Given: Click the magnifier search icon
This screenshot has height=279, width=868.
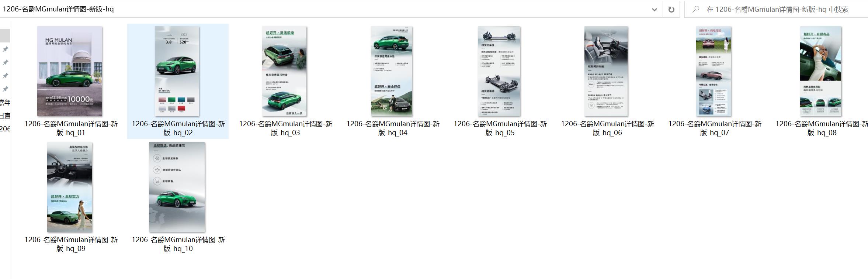Looking at the screenshot, I should click(x=696, y=10).
